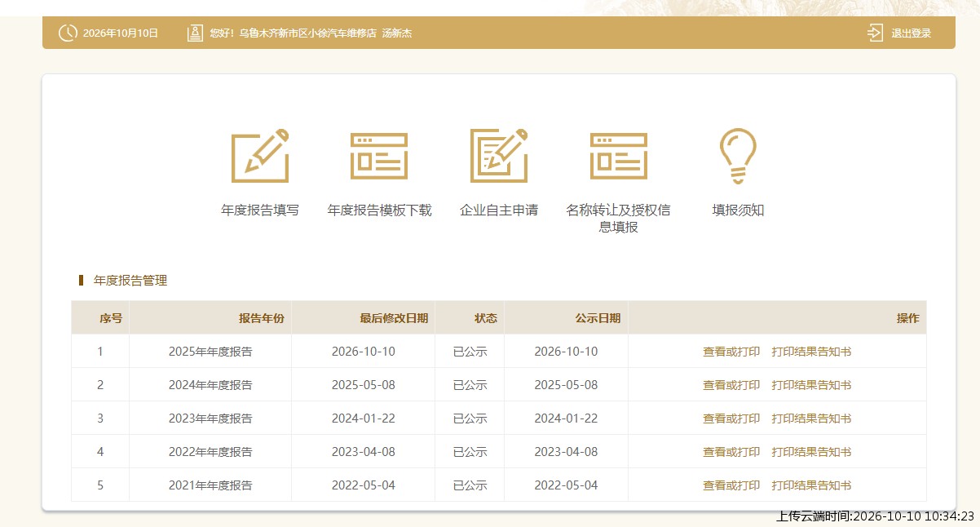Open the 年度报告填写 label
Image resolution: width=980 pixels, height=527 pixels.
point(260,210)
